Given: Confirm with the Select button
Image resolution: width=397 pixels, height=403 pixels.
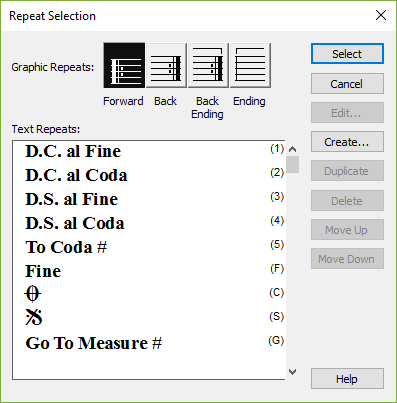Looking at the screenshot, I should point(347,54).
